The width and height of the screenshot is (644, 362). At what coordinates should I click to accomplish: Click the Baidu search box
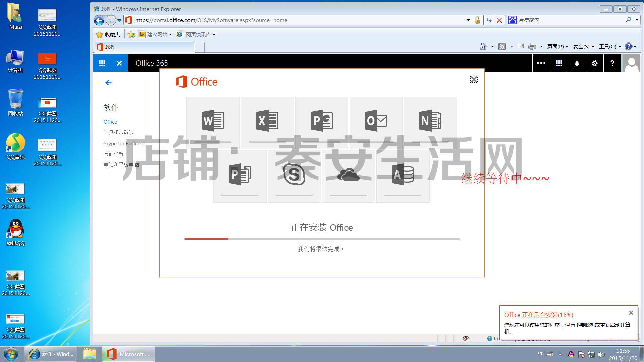(x=570, y=20)
